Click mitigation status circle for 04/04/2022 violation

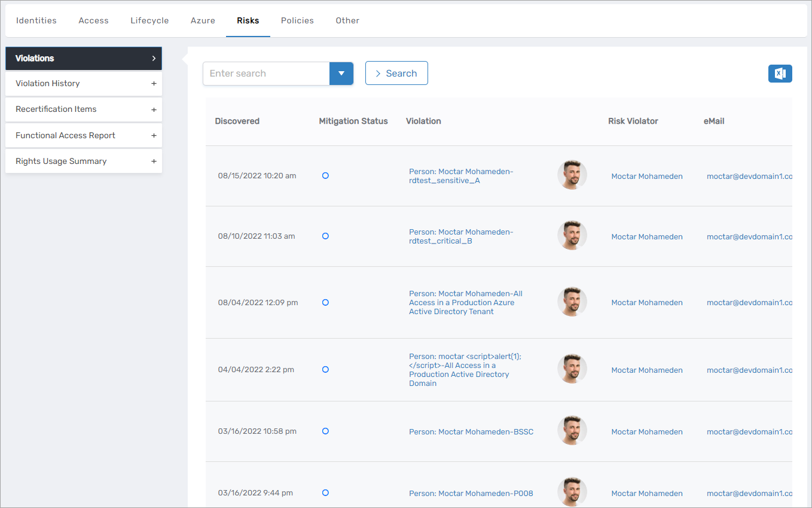pyautogui.click(x=325, y=370)
